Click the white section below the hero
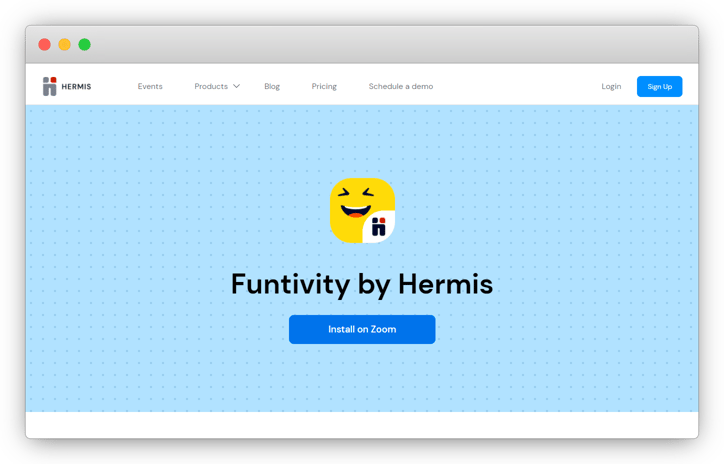Viewport: 724px width, 464px height. 362,424
